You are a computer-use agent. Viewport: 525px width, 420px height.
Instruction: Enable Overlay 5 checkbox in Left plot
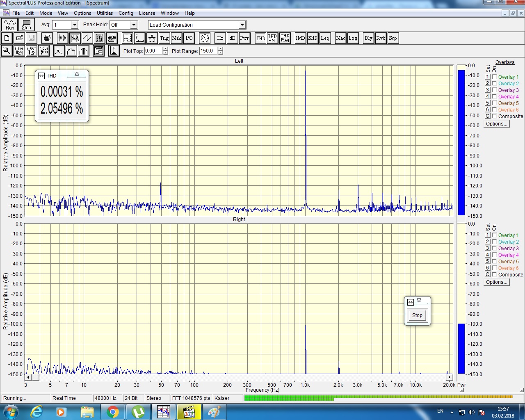pos(494,103)
